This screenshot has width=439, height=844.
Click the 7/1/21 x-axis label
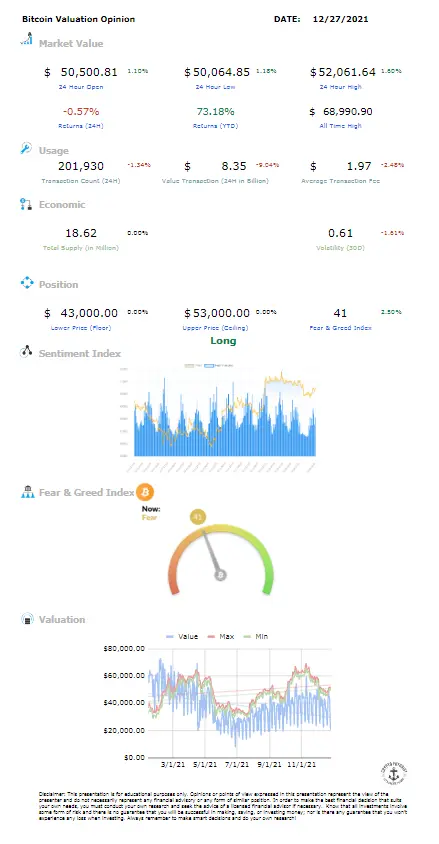[237, 764]
